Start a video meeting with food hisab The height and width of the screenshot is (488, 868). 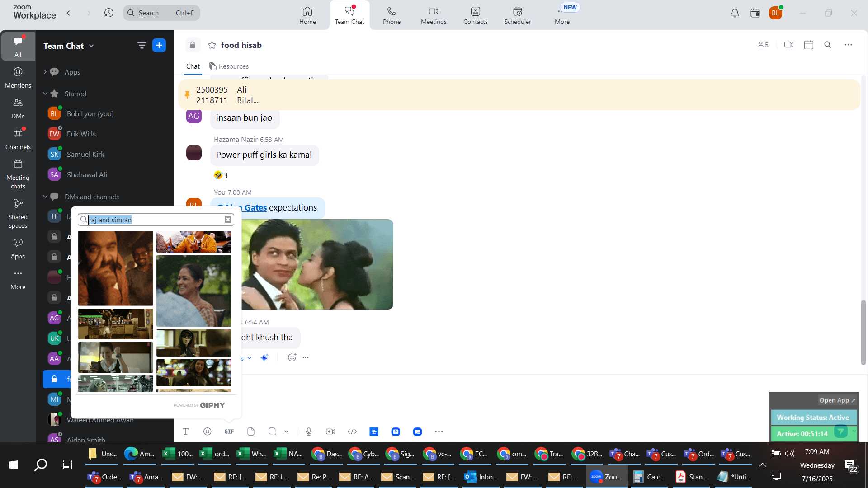coord(789,45)
